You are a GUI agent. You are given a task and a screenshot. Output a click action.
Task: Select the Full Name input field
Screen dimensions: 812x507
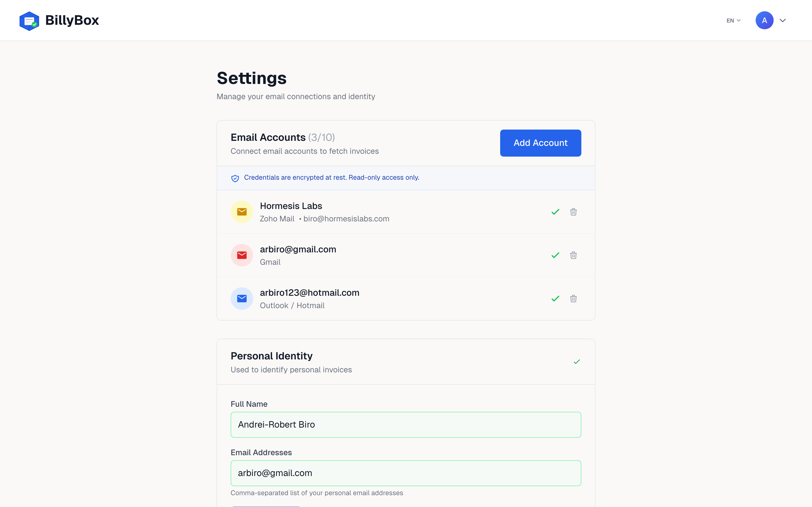(x=406, y=424)
